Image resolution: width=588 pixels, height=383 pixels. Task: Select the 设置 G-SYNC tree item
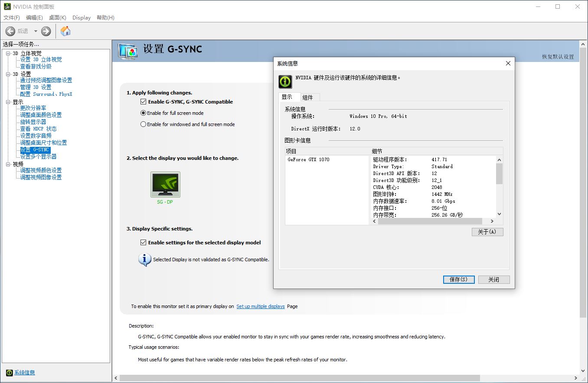click(35, 150)
